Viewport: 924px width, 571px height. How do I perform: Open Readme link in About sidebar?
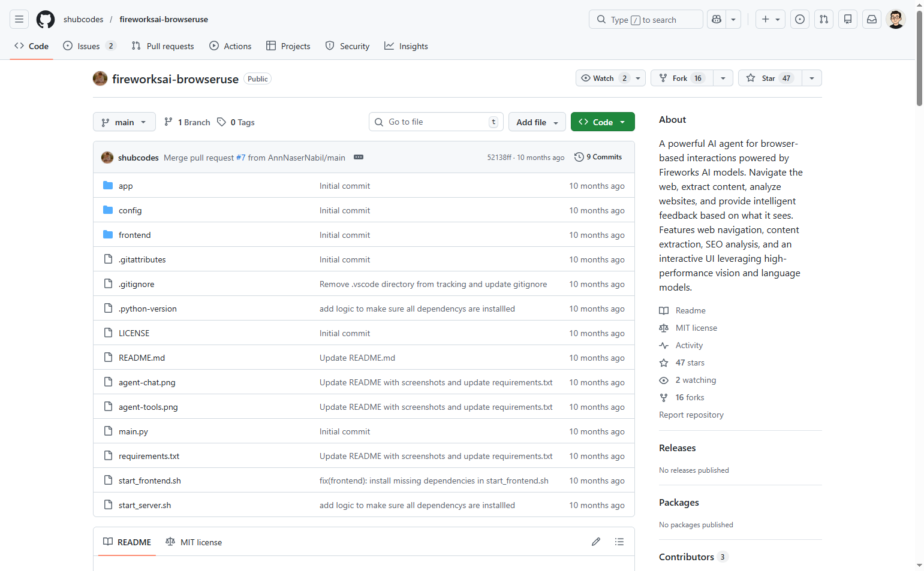point(682,310)
